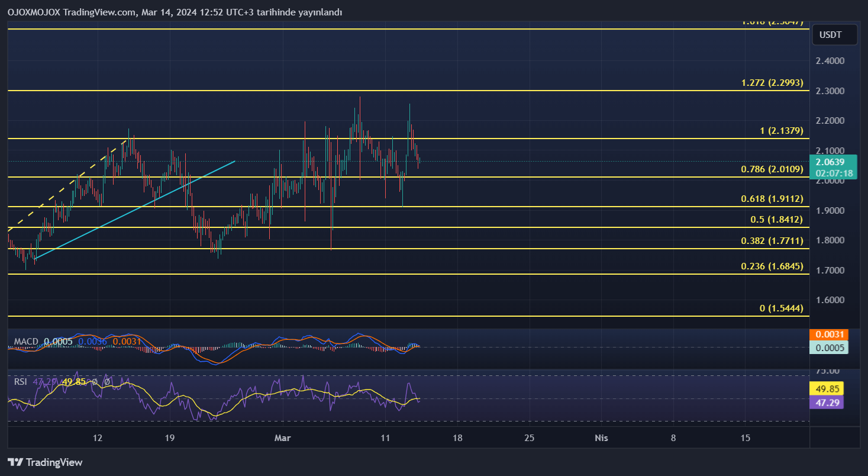This screenshot has height=476, width=868.
Task: Click the OJOXMOJOX published header text
Action: click(175, 12)
